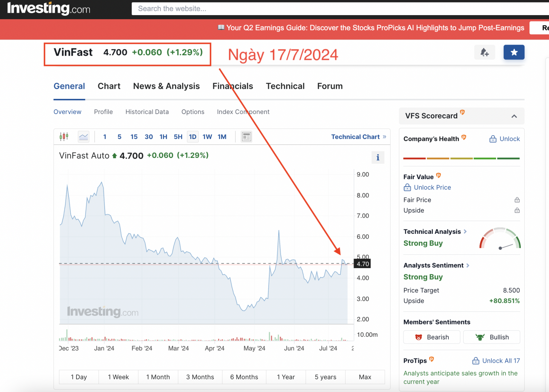Screen dimensions: 549x392
Task: Switch to the General tab
Action: (69, 86)
